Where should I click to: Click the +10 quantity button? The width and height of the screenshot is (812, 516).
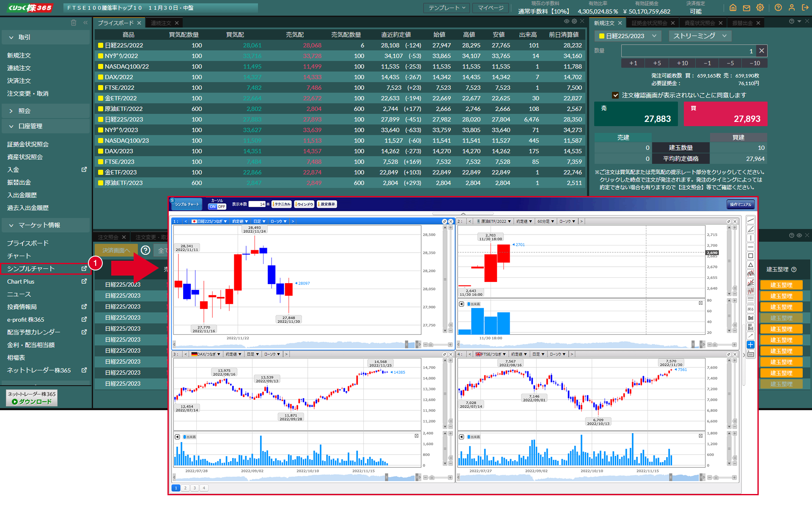(682, 63)
